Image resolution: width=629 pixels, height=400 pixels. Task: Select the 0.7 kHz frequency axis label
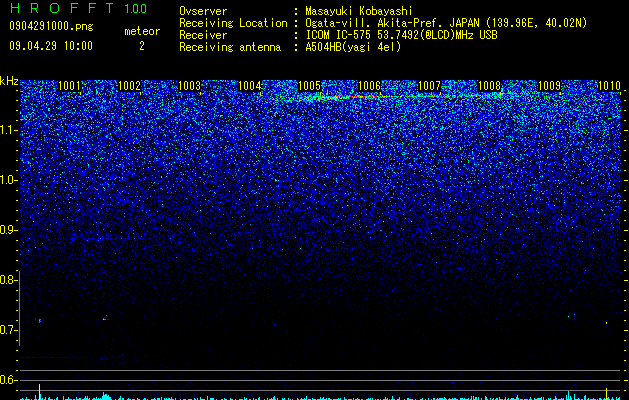[9, 330]
